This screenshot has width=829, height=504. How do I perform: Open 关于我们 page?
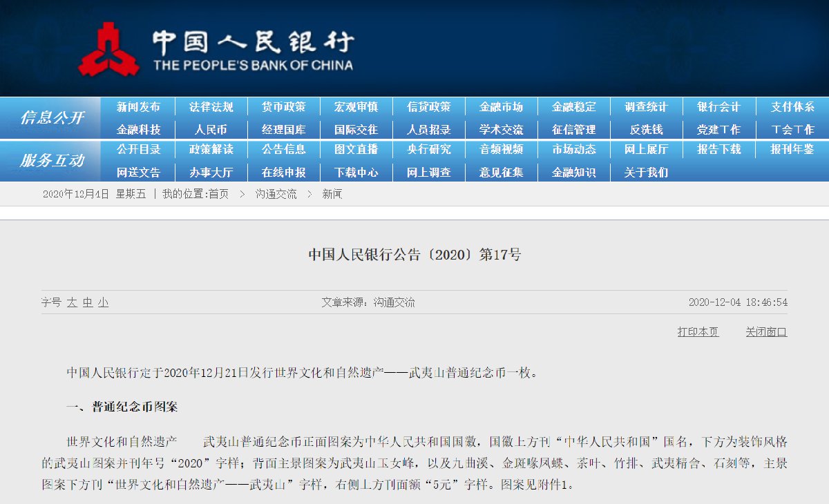[646, 173]
